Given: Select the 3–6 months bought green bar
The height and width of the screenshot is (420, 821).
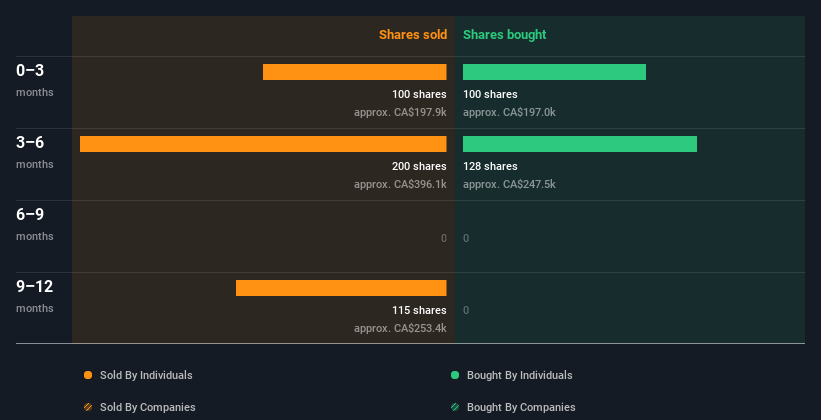Looking at the screenshot, I should (x=580, y=144).
